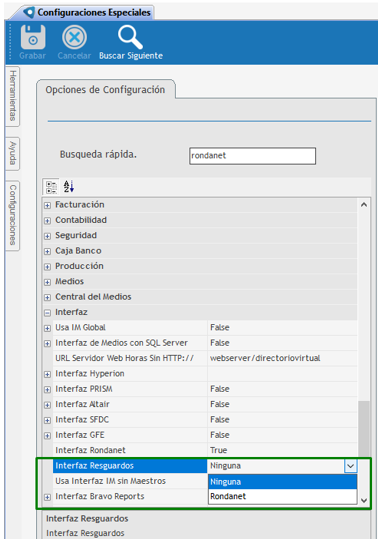Click scroll up arrow of property grid
Viewport: 378px width, 539px height.
(364, 205)
